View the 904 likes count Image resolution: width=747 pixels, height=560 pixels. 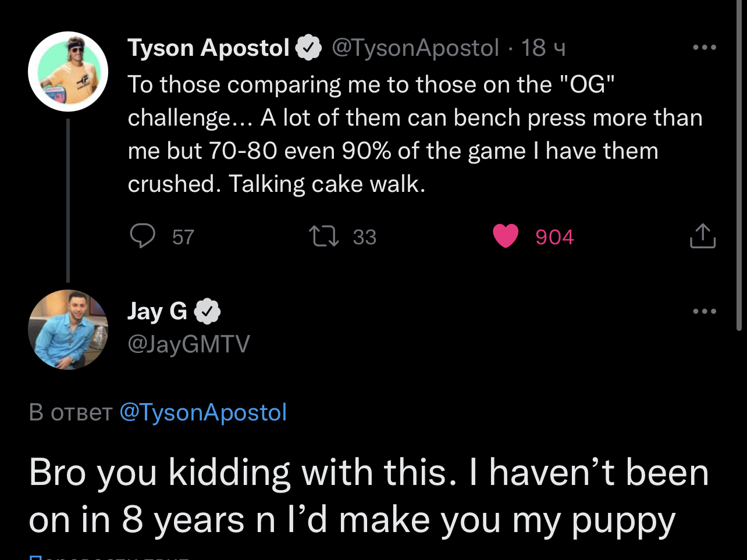[x=554, y=237]
